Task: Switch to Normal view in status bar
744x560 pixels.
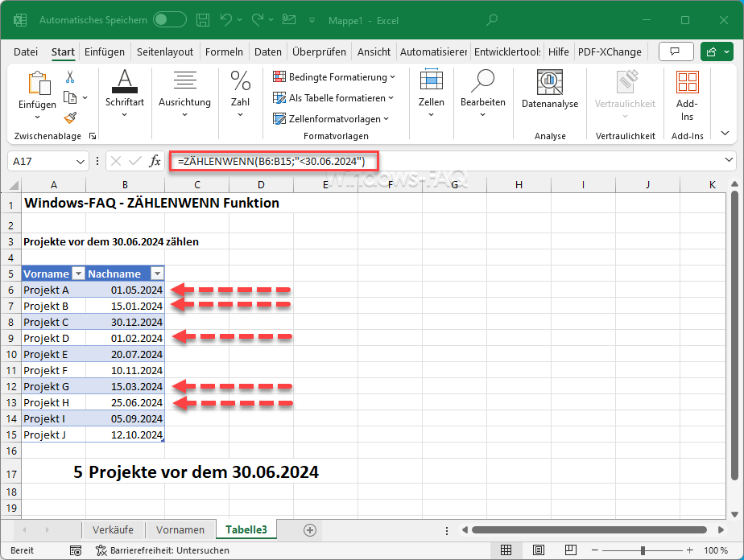Action: [x=506, y=550]
